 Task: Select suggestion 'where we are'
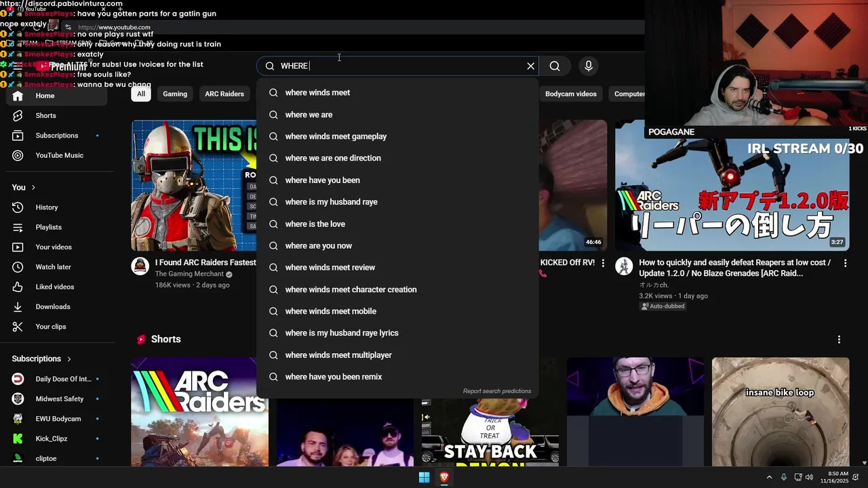(397, 115)
